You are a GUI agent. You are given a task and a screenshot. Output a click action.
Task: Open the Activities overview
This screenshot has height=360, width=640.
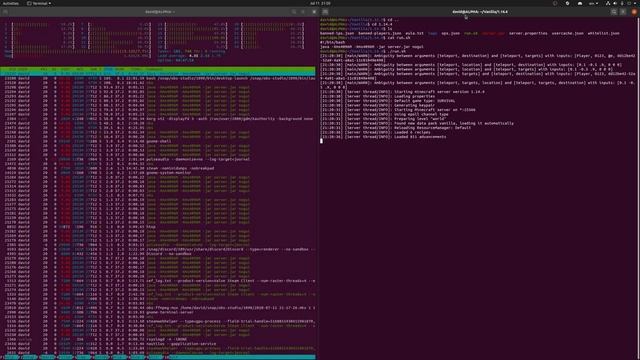point(11,3)
